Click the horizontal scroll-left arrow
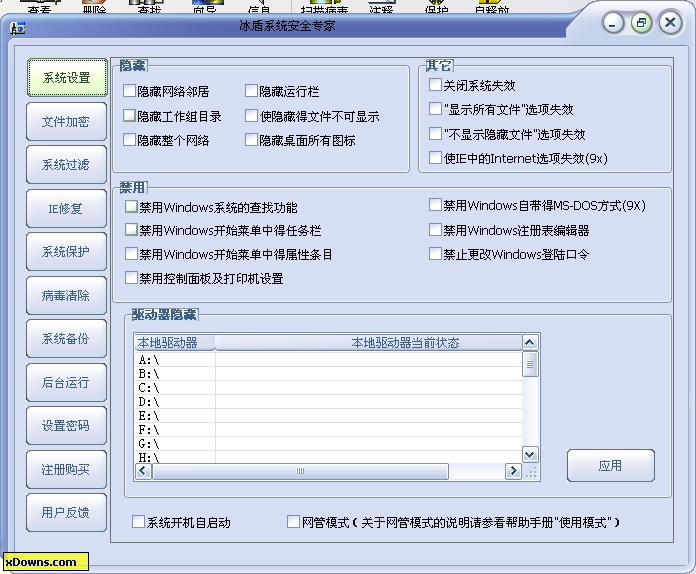 pyautogui.click(x=142, y=471)
